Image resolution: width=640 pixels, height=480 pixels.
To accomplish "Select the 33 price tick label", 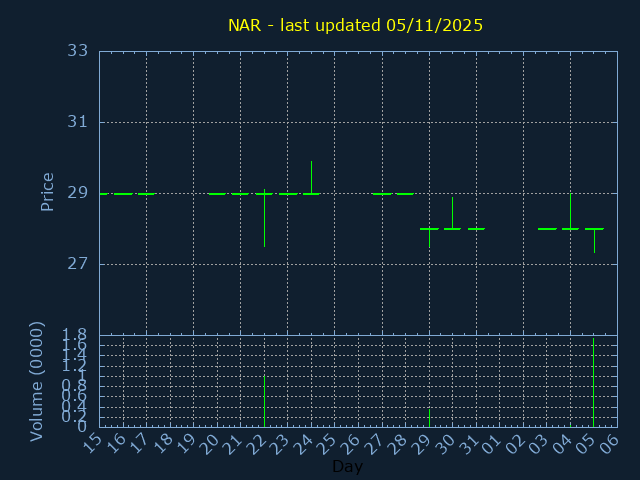I will tap(78, 51).
